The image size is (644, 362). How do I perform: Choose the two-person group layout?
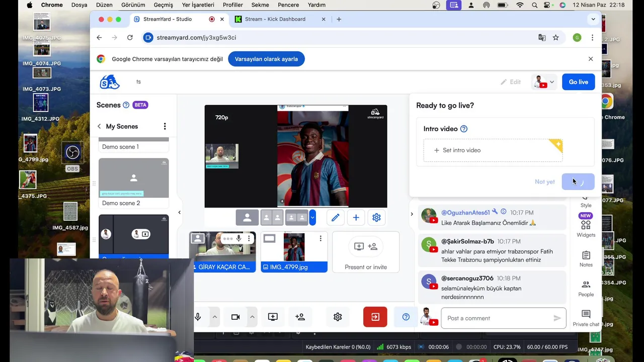click(x=296, y=218)
